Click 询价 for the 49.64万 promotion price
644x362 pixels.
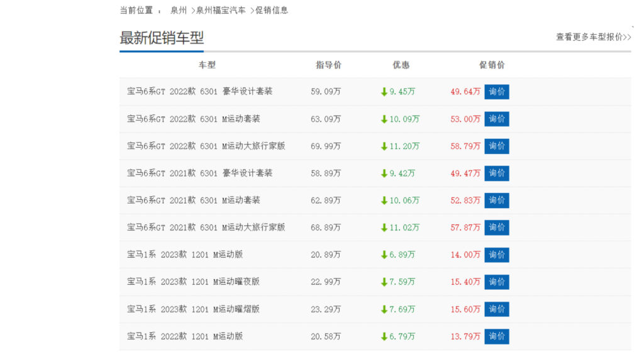click(x=497, y=92)
